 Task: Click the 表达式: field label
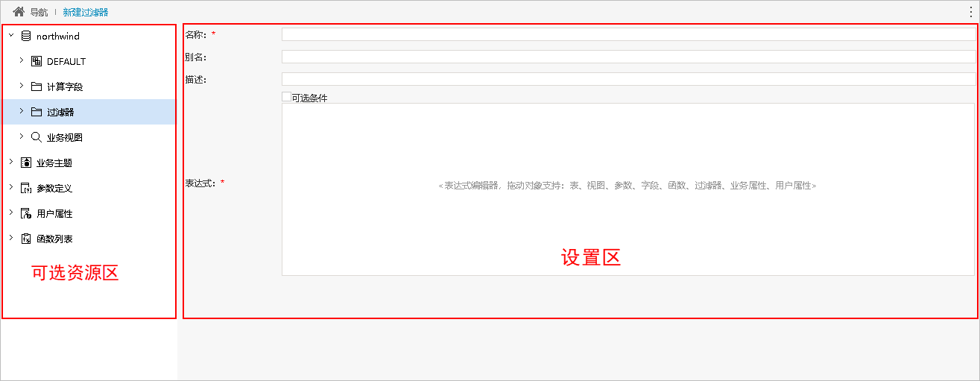tap(200, 183)
